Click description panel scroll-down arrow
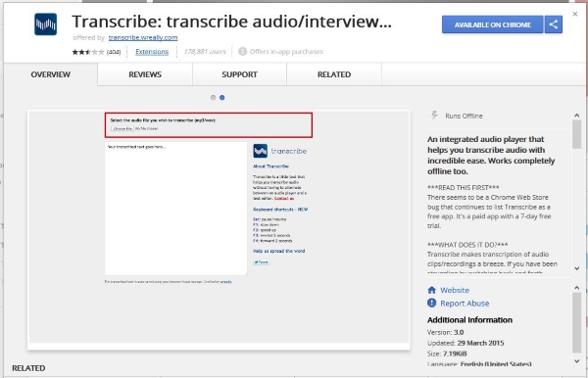The image size is (588, 378). [x=577, y=268]
